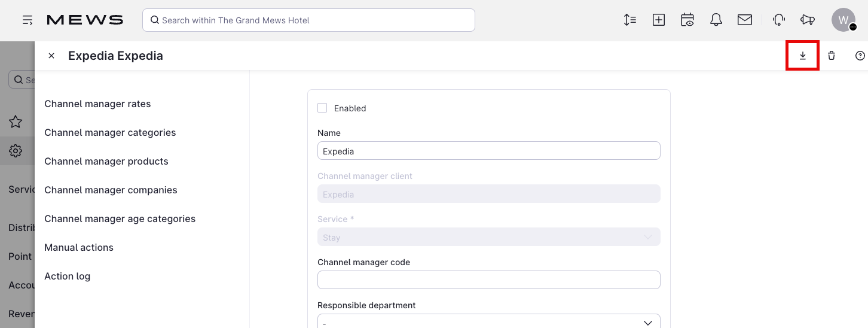Open Channel manager products

pyautogui.click(x=106, y=161)
